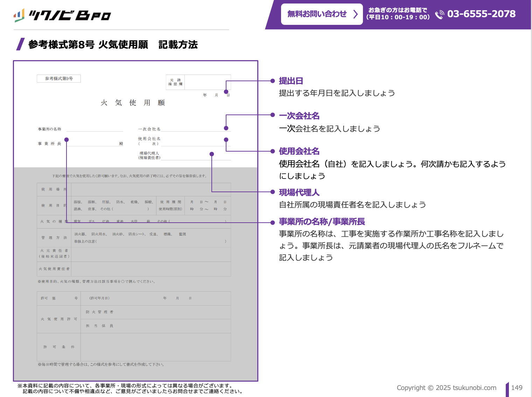Screen dimensions: 532x397
Task: Click the callout dot at the form's date field
Action: 226,92
